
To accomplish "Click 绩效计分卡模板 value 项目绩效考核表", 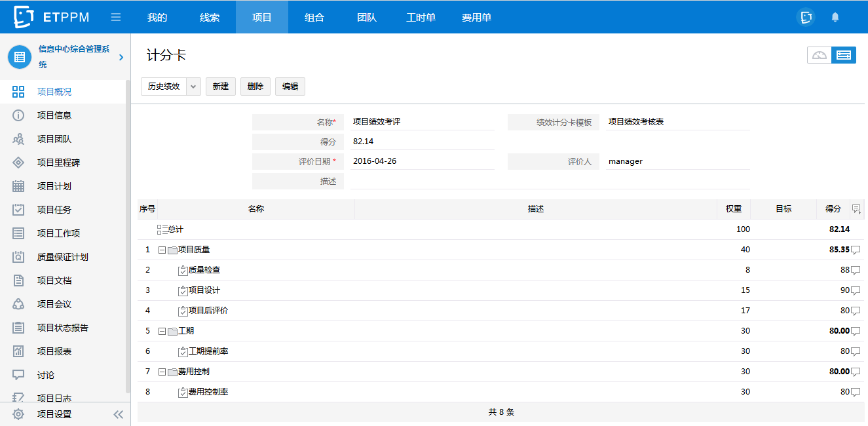I will tap(678, 122).
